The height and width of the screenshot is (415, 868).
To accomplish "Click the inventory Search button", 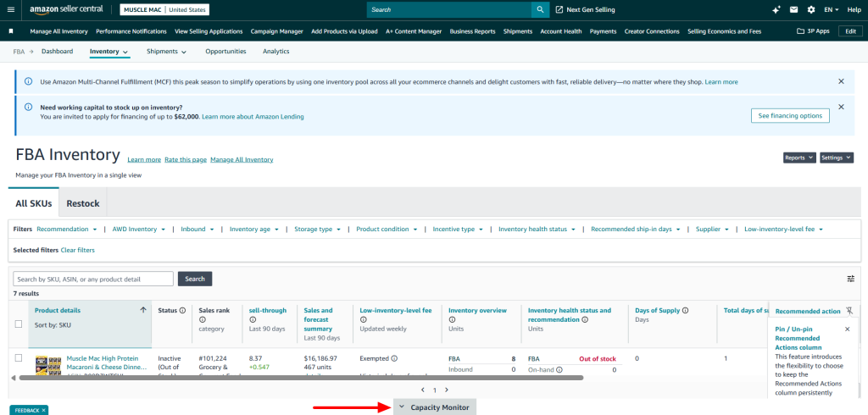I will pos(195,279).
